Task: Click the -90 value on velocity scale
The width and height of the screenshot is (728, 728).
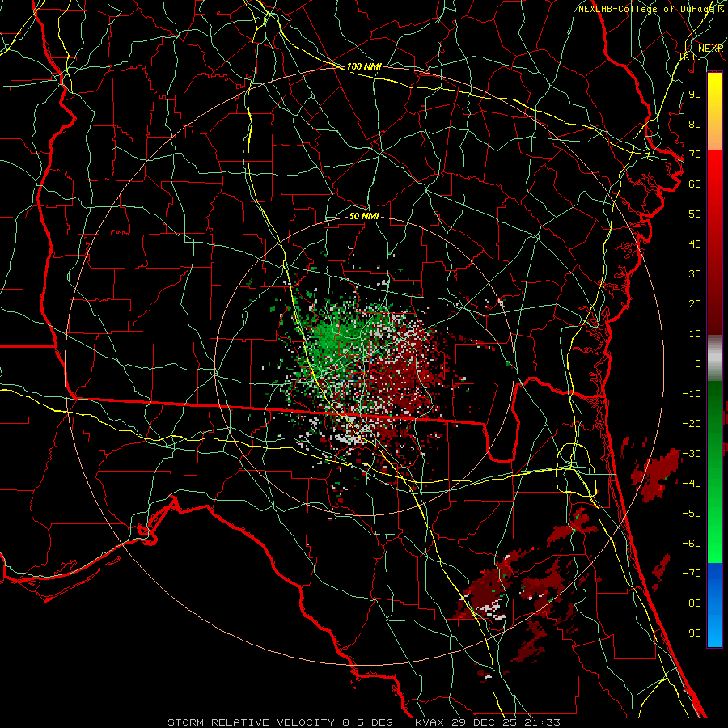Action: pos(692,633)
